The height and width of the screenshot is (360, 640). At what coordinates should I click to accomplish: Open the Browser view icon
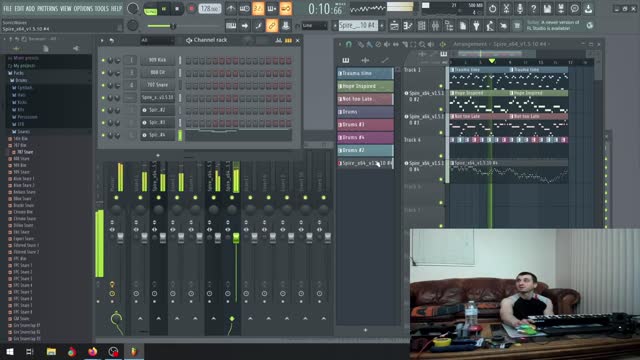click(449, 25)
